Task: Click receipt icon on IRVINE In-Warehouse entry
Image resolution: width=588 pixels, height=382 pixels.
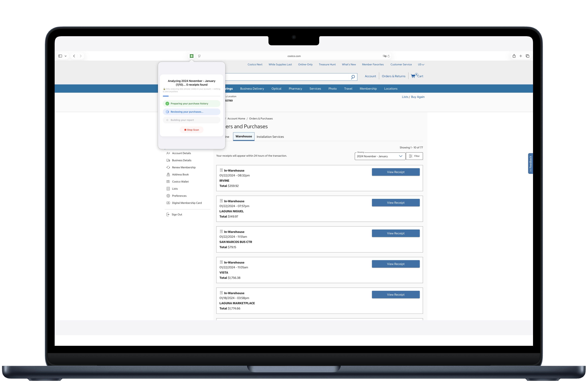Action: coord(221,170)
